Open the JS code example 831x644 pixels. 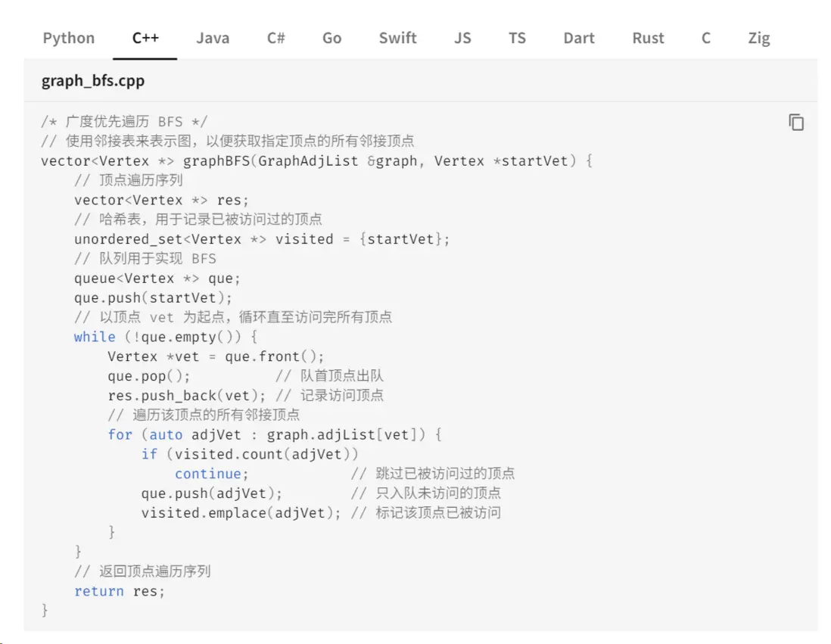point(462,38)
